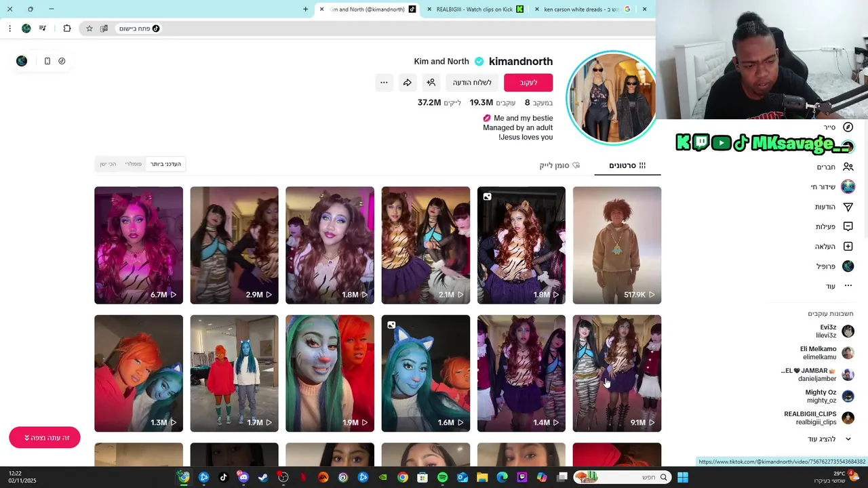Open the Activity notifications icon

(848, 226)
